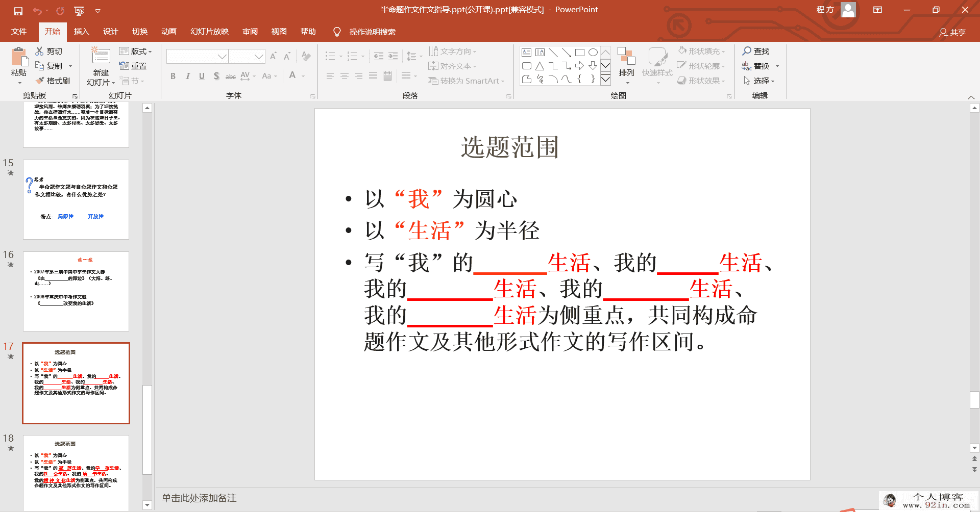The width and height of the screenshot is (980, 512).
Task: Open the File (文件) tab
Action: (x=19, y=32)
